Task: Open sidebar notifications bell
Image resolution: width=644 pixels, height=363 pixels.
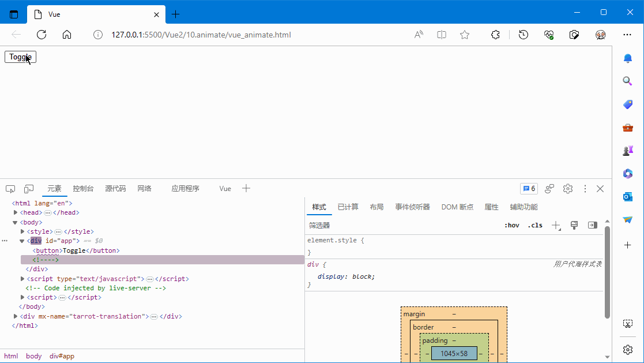Action: pyautogui.click(x=628, y=58)
